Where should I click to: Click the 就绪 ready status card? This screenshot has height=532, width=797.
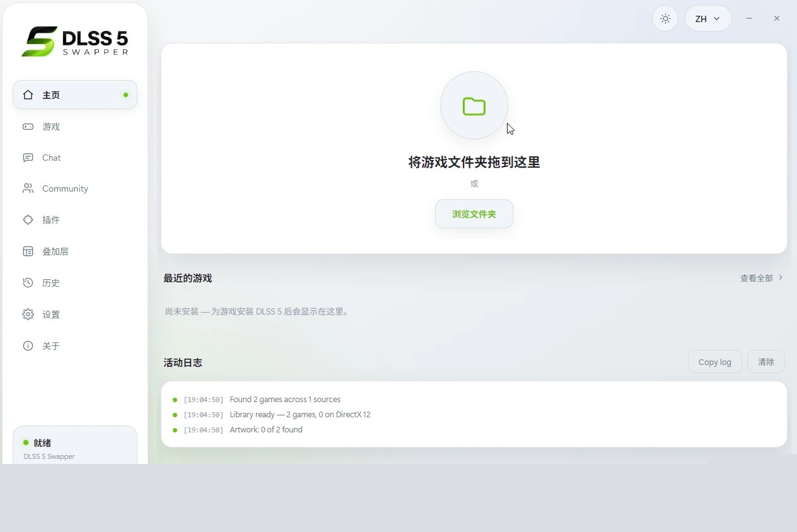click(75, 446)
